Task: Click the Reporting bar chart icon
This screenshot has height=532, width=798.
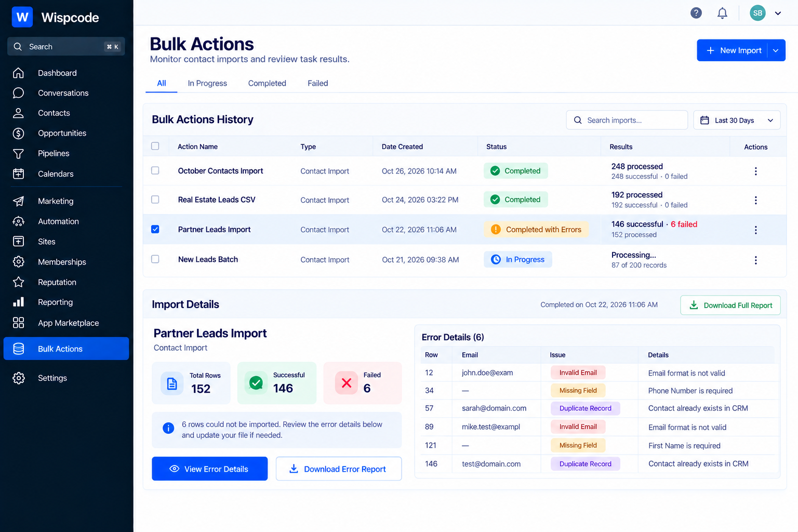Action: point(18,302)
